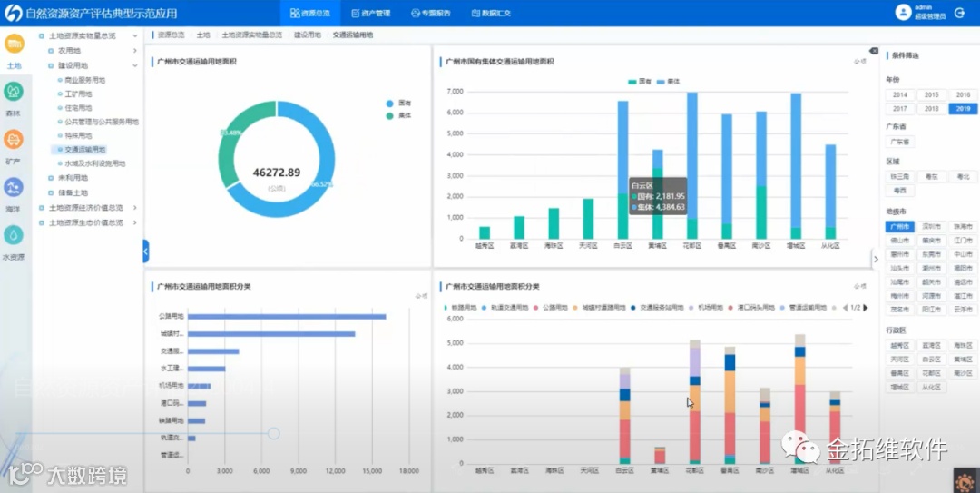This screenshot has height=493, width=980.
Task: Go to next legend page arrow
Action: (866, 308)
